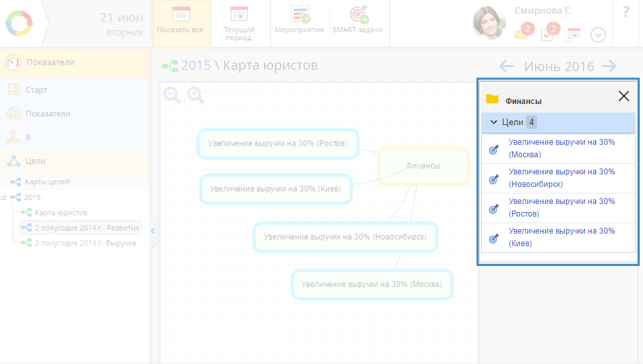The height and width of the screenshot is (364, 643).
Task: Go to previous month arrow
Action: [x=506, y=66]
